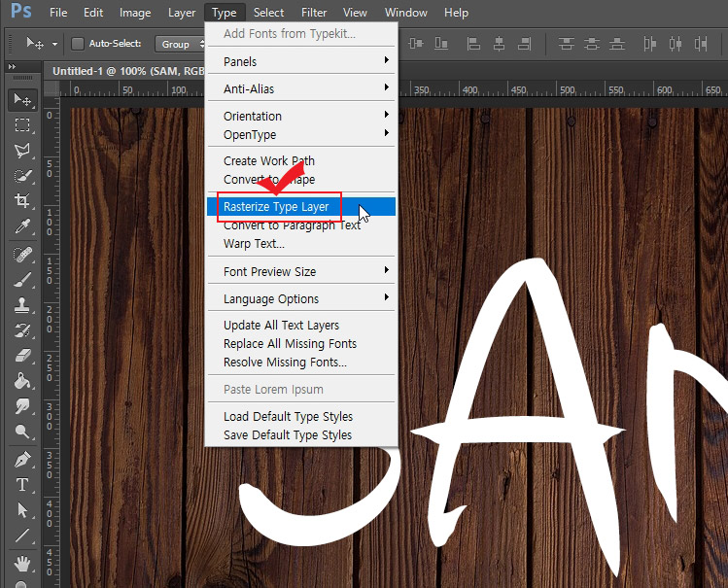Screen dimensions: 728x588
Task: Select the Quick Selection tool
Action: coord(22,176)
